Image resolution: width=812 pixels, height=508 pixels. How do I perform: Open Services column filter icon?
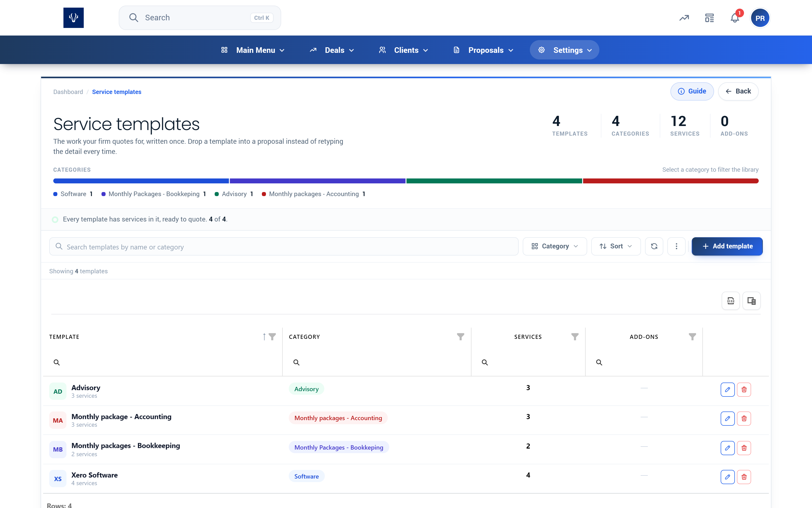(x=575, y=337)
